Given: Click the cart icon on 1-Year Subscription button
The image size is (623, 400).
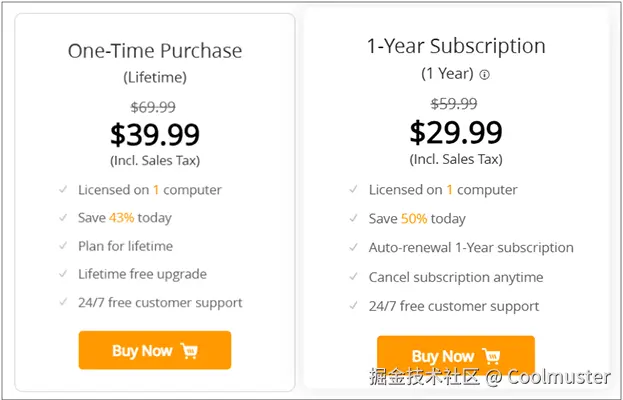Looking at the screenshot, I should pos(491,356).
